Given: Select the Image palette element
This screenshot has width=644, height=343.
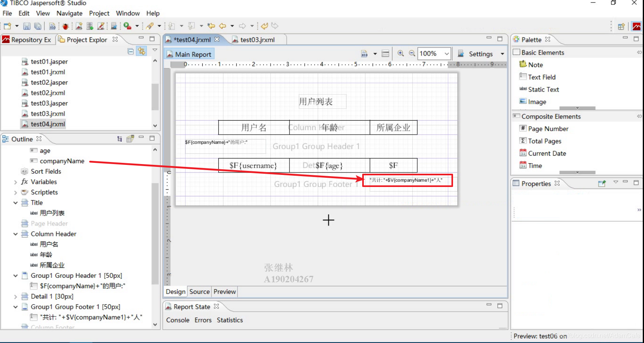Looking at the screenshot, I should coord(533,102).
